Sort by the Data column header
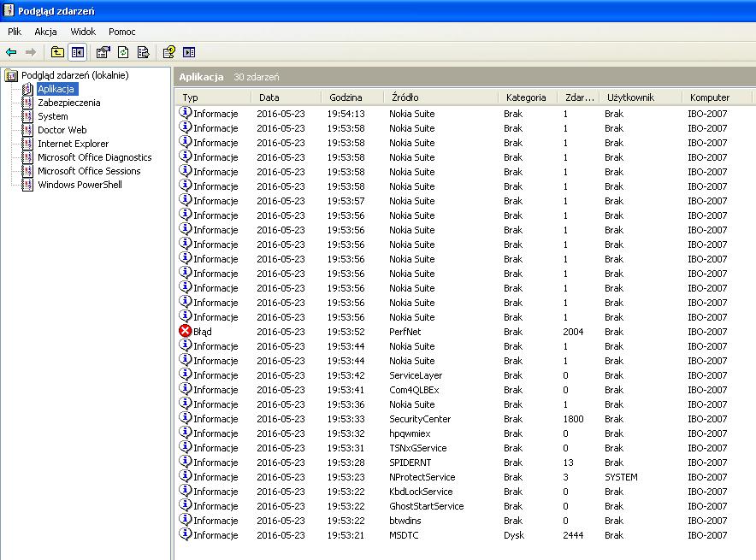 (286, 97)
